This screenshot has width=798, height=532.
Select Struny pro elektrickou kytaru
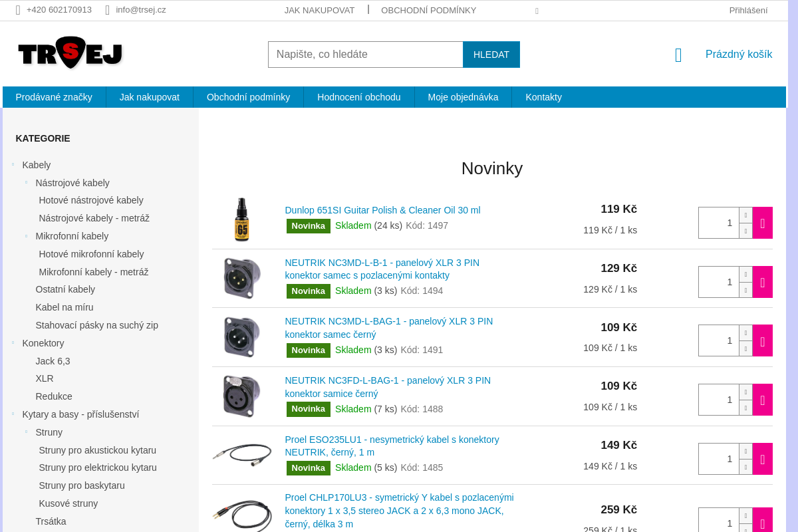pos(98,467)
